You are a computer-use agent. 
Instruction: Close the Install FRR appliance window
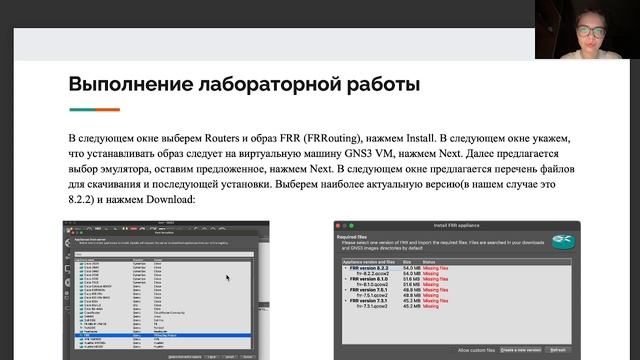tap(338, 226)
